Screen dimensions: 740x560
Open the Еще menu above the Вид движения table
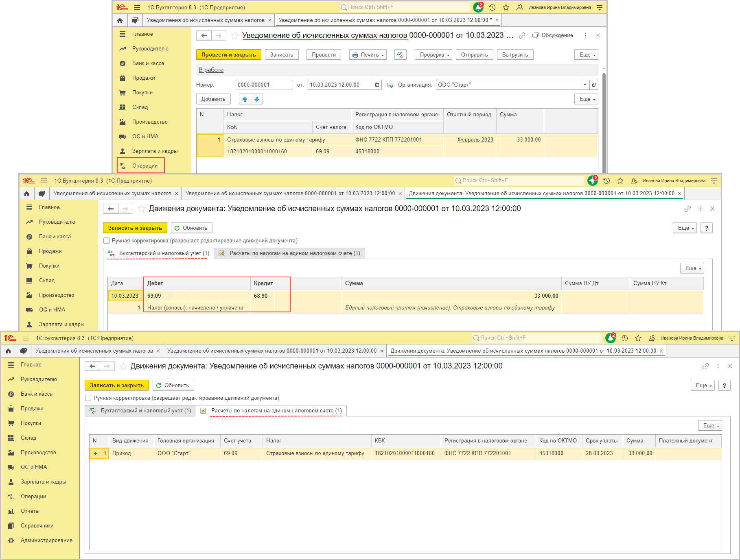pos(710,425)
